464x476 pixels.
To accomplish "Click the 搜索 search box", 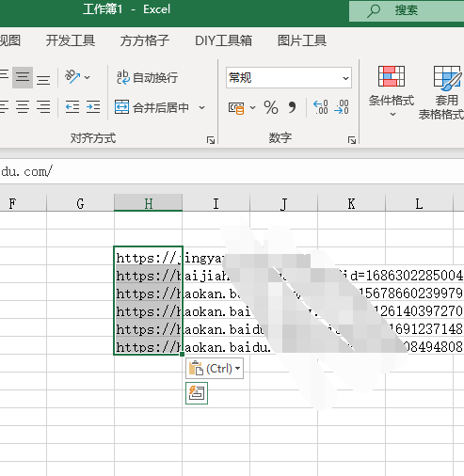I will [407, 10].
